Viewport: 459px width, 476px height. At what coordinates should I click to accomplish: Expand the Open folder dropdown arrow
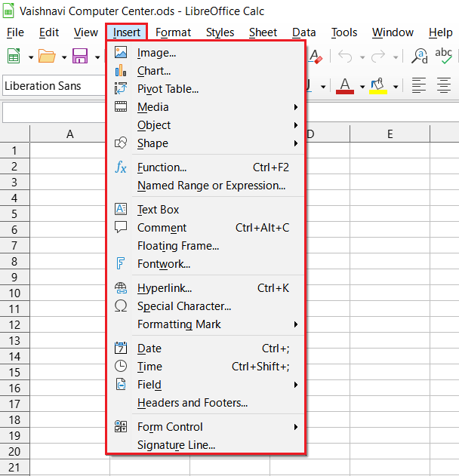coord(64,57)
